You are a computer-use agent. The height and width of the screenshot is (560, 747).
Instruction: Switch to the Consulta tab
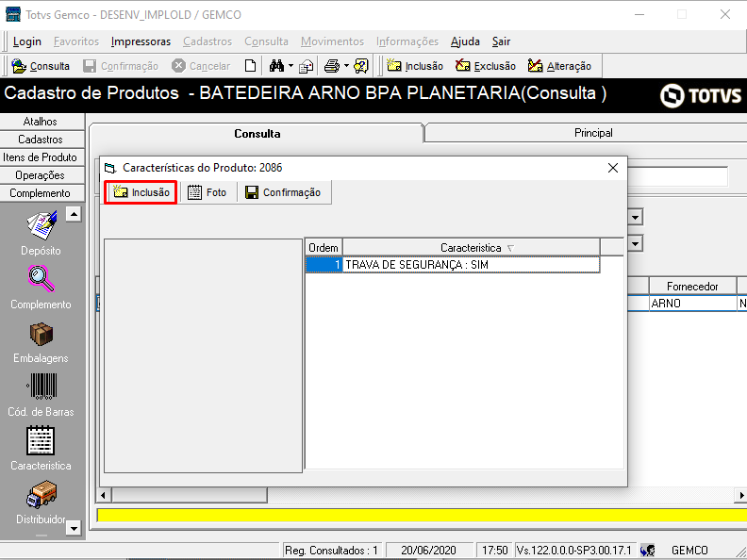[x=257, y=133]
